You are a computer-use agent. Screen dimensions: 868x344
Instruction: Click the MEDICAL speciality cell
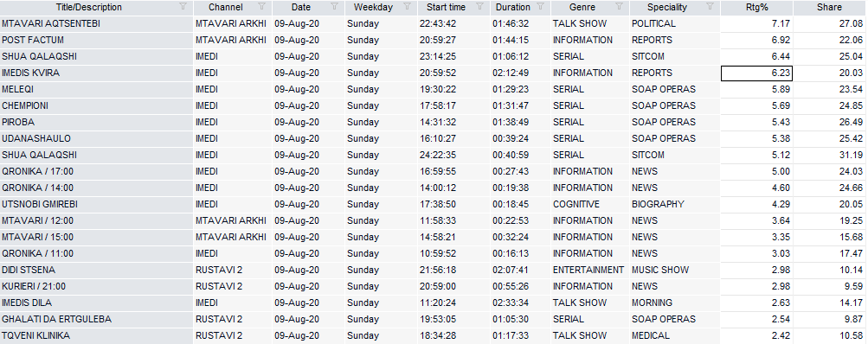pyautogui.click(x=675, y=335)
